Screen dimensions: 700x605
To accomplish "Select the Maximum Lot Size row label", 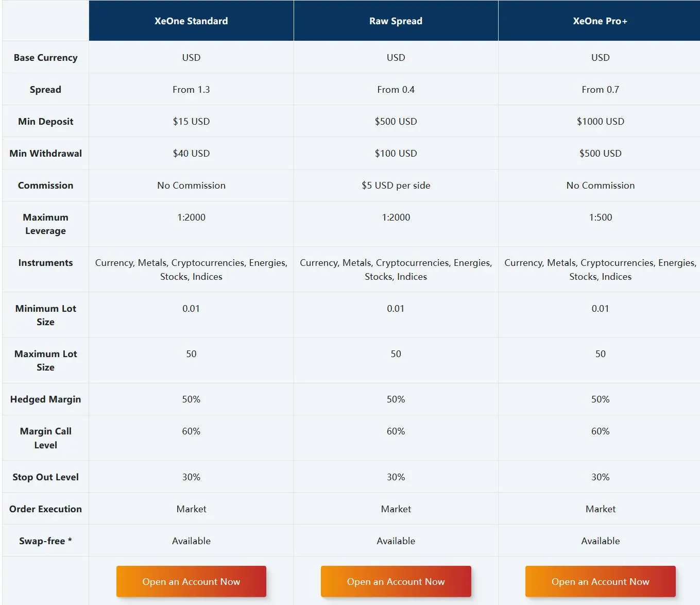I will (x=45, y=360).
